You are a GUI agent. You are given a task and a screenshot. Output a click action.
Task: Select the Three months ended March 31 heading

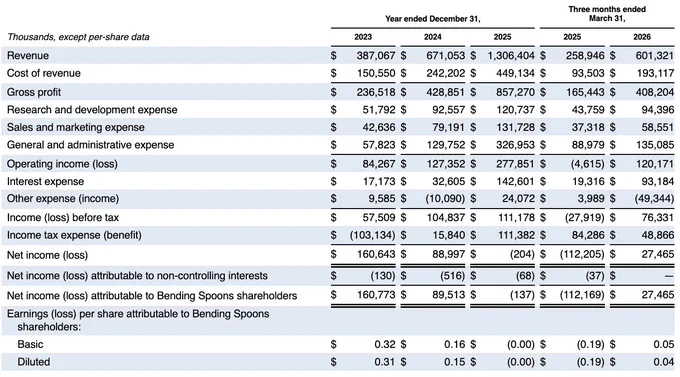coord(607,14)
